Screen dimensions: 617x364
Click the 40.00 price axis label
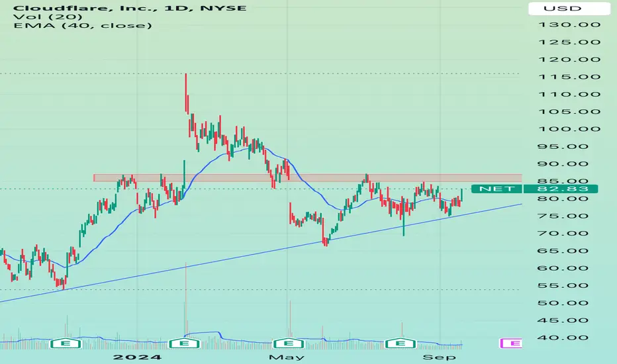click(x=563, y=338)
